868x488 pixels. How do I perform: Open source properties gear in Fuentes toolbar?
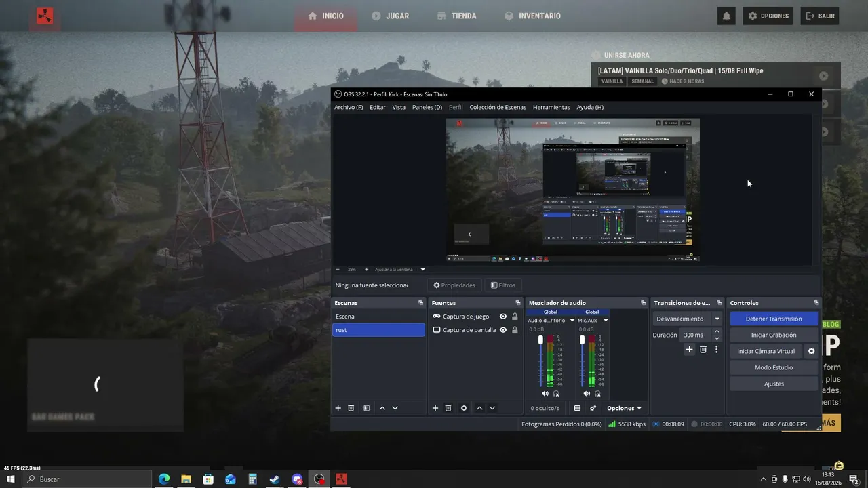pyautogui.click(x=464, y=408)
